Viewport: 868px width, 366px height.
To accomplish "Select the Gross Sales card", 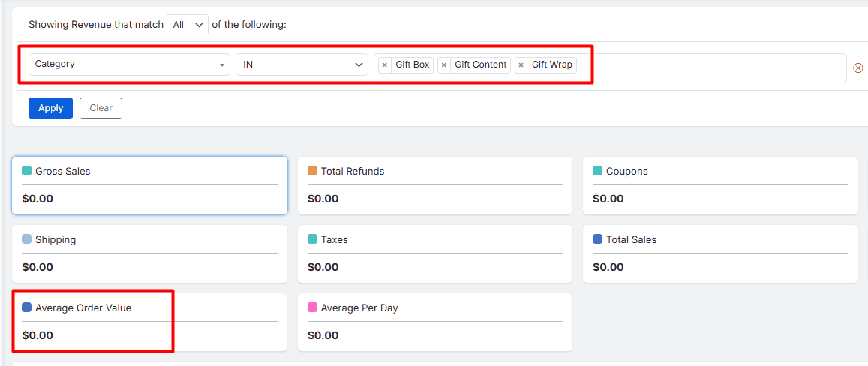I will pos(149,186).
